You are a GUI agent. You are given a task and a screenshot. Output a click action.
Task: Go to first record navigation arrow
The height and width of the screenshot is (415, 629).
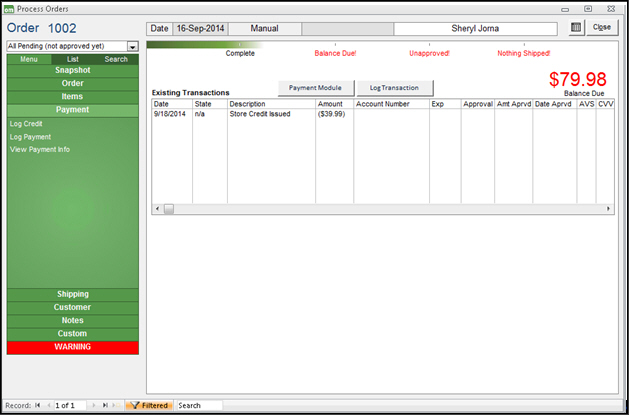(x=38, y=405)
